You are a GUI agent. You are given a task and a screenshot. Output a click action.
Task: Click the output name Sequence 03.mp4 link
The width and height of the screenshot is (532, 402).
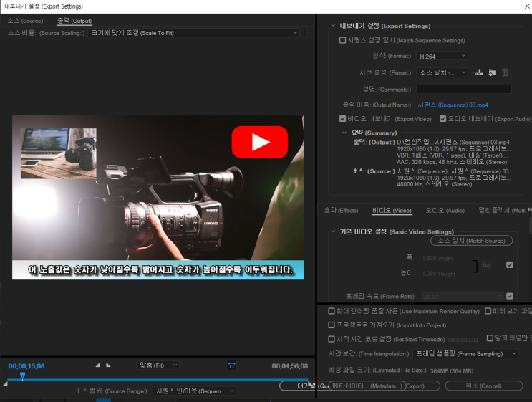453,105
